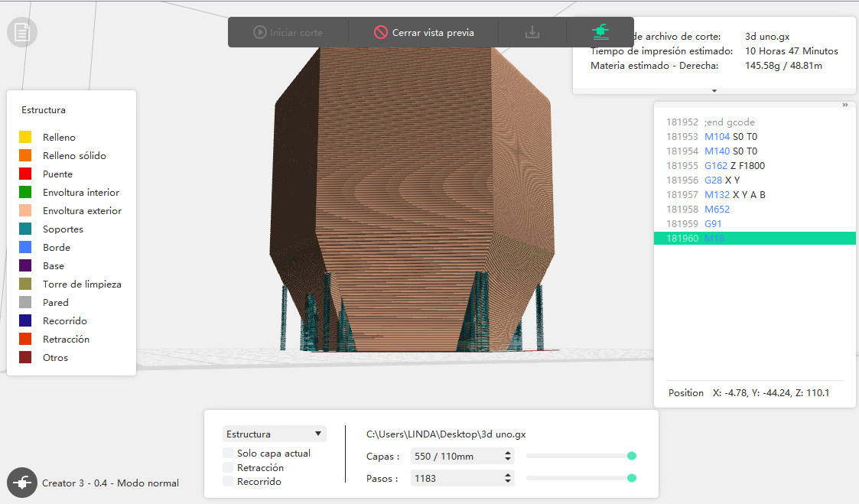Select highlighted gcode line 181960
The height and width of the screenshot is (504, 859).
tap(755, 239)
